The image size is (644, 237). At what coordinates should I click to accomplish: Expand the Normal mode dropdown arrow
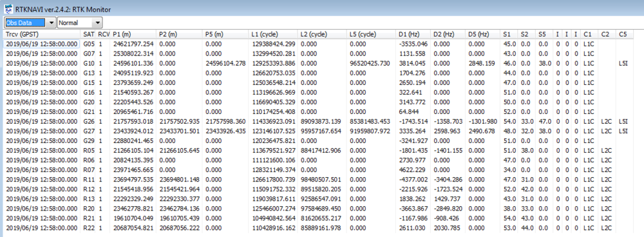click(98, 23)
